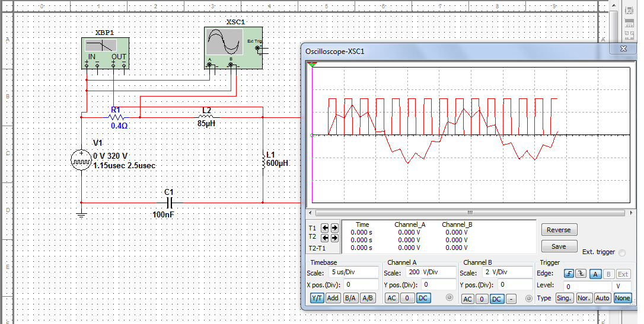Switch Timebase to A/B mode
Screen dimensions: 644x324
[368, 298]
